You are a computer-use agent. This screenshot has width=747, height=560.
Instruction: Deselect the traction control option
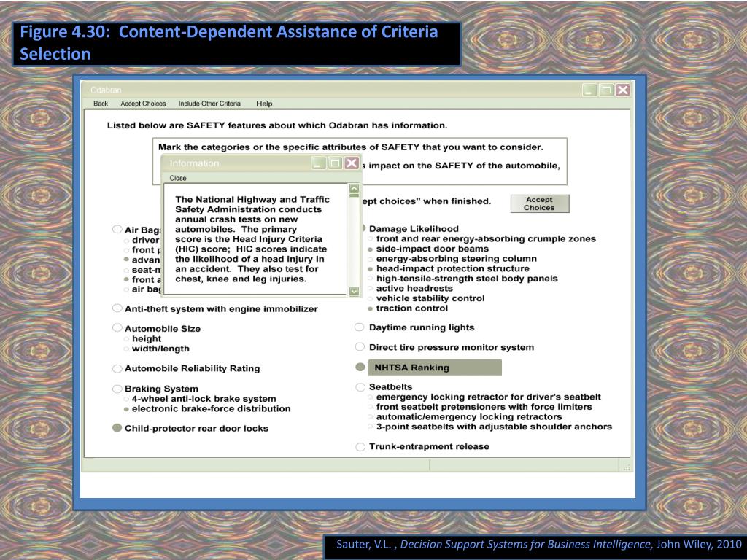pos(370,308)
